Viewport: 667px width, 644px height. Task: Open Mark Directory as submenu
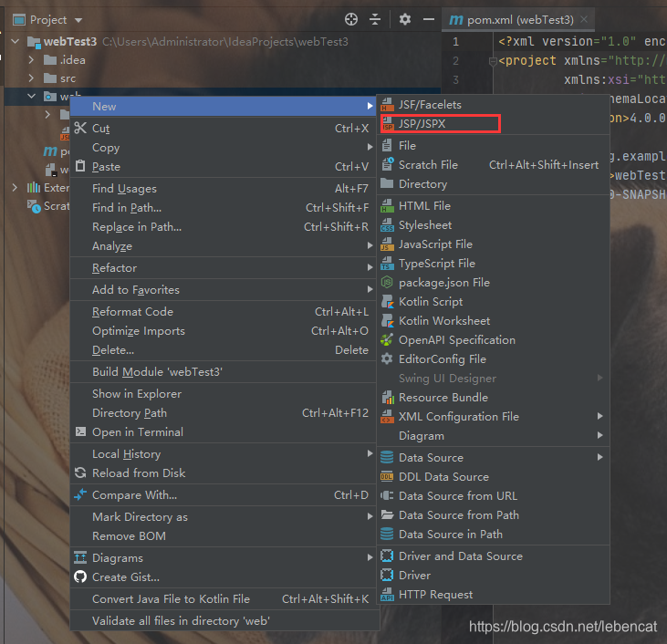[224, 517]
